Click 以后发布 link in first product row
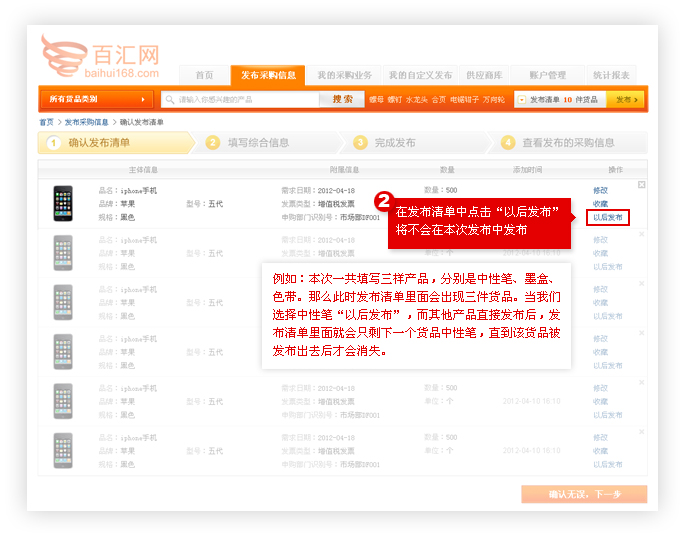This screenshot has height=536, width=684. point(607,217)
